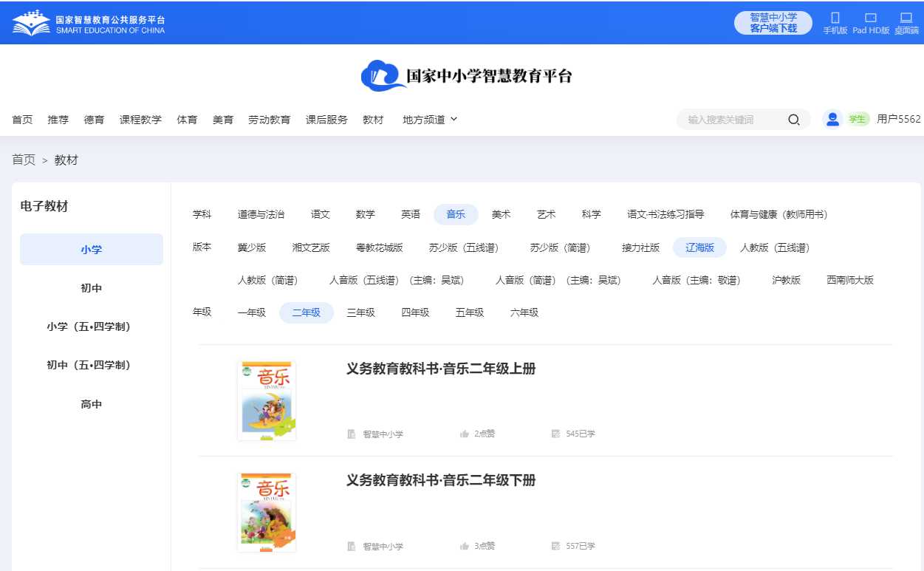Open 义务教育教科书·音乐二年级上册 title link
This screenshot has width=924, height=571.
tap(440, 369)
